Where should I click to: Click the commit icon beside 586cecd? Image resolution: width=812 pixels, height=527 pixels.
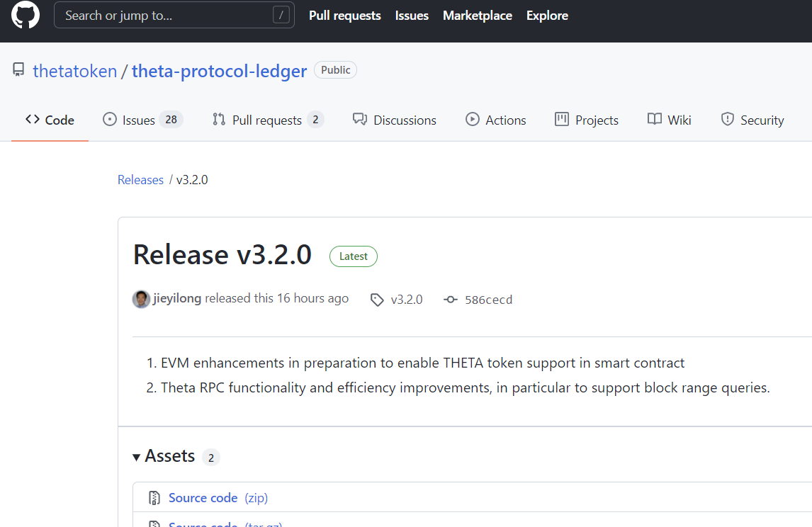[x=451, y=300]
